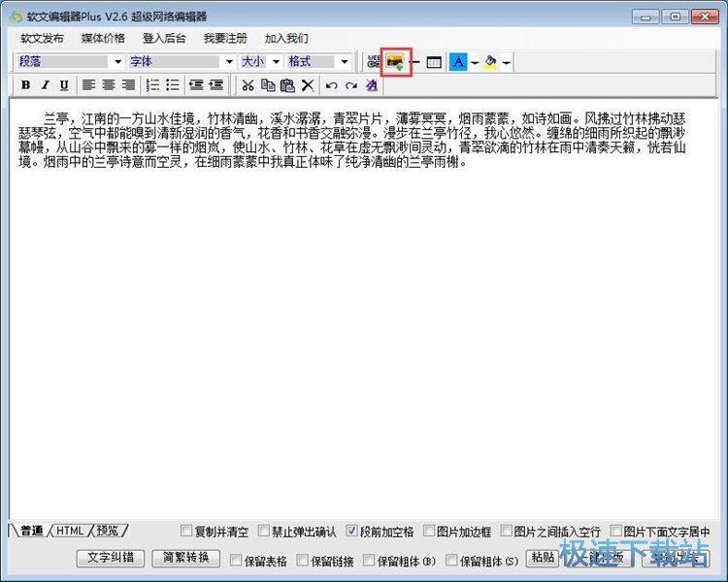
Task: Insert a table
Action: pyautogui.click(x=434, y=62)
